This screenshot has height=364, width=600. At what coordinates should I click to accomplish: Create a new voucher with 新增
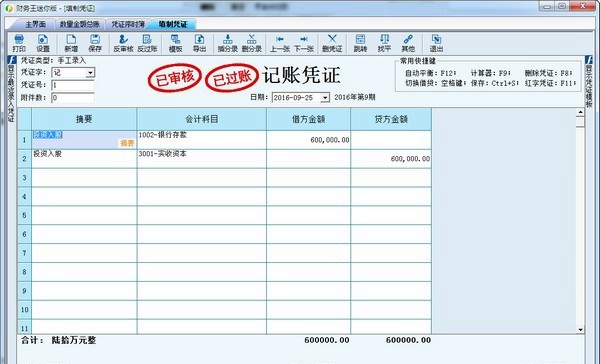pyautogui.click(x=71, y=43)
